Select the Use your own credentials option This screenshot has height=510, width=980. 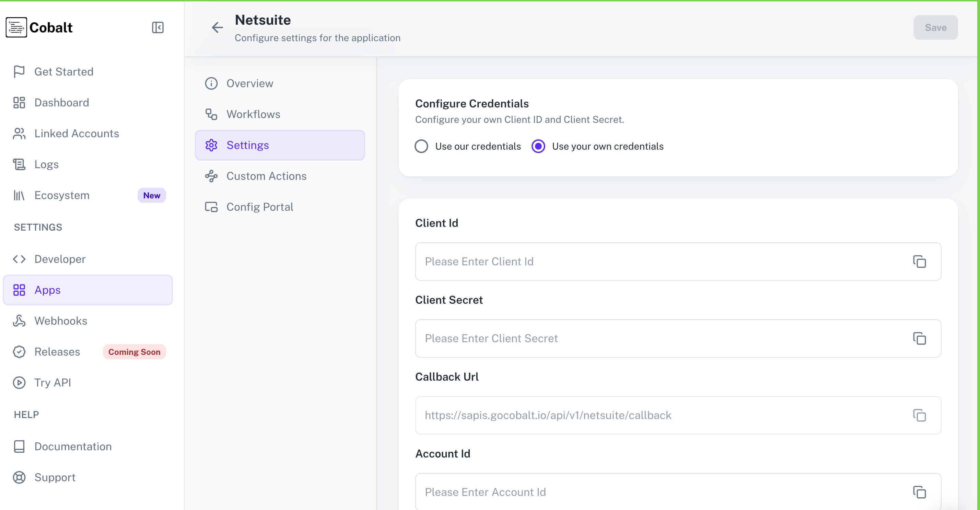pyautogui.click(x=538, y=146)
